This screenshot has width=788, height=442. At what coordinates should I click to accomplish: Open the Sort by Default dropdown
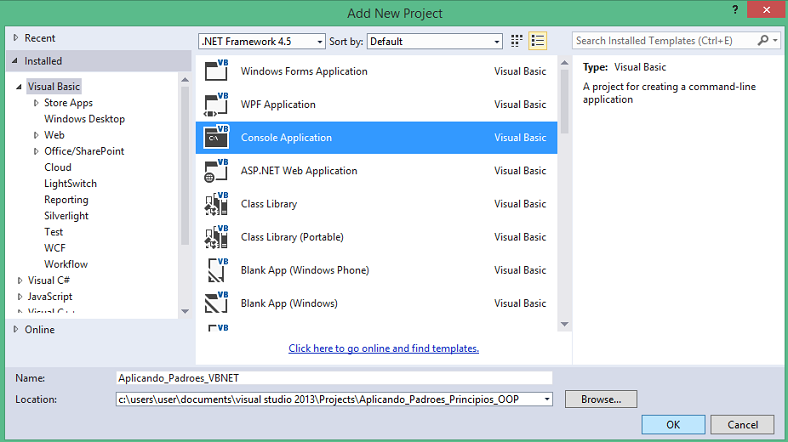(x=435, y=41)
